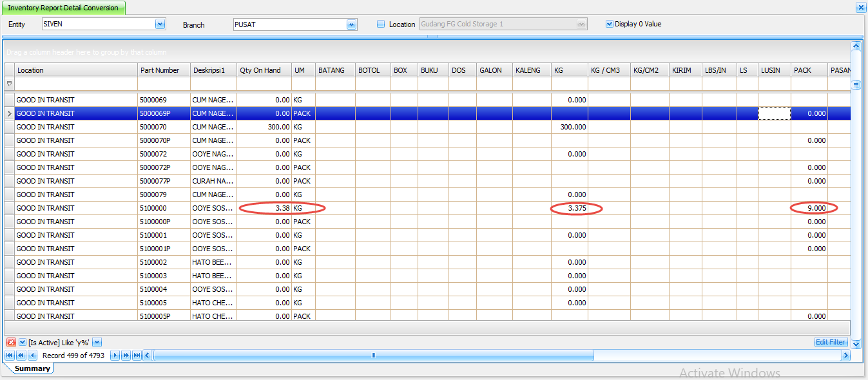Viewport: 868px width, 380px height.
Task: Select the Inventory Report Detail Conversion tab
Action: [63, 8]
